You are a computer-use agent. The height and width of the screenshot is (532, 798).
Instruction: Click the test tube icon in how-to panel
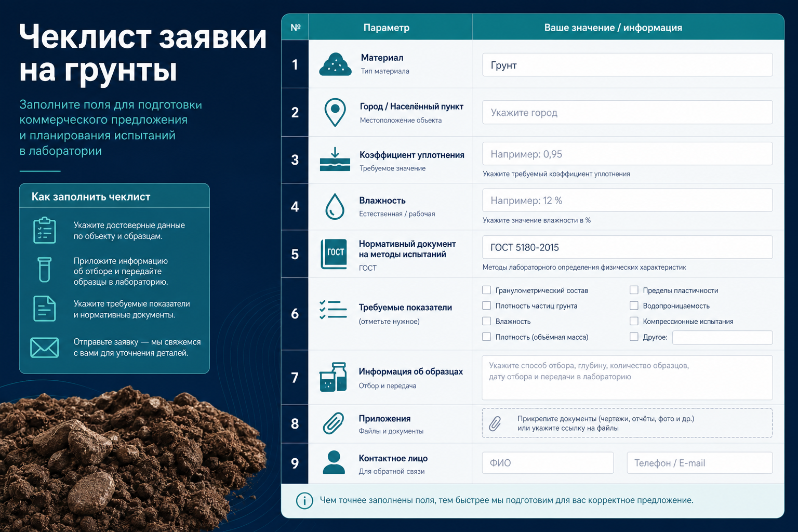[x=45, y=270]
